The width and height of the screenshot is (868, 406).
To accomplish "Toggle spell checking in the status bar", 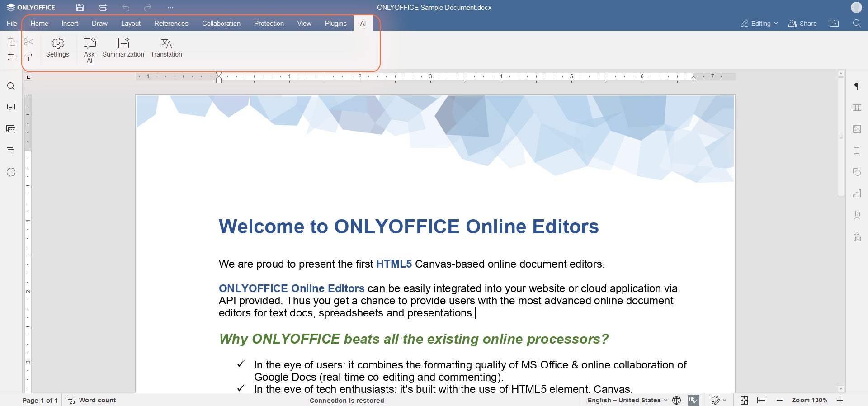I will point(693,400).
